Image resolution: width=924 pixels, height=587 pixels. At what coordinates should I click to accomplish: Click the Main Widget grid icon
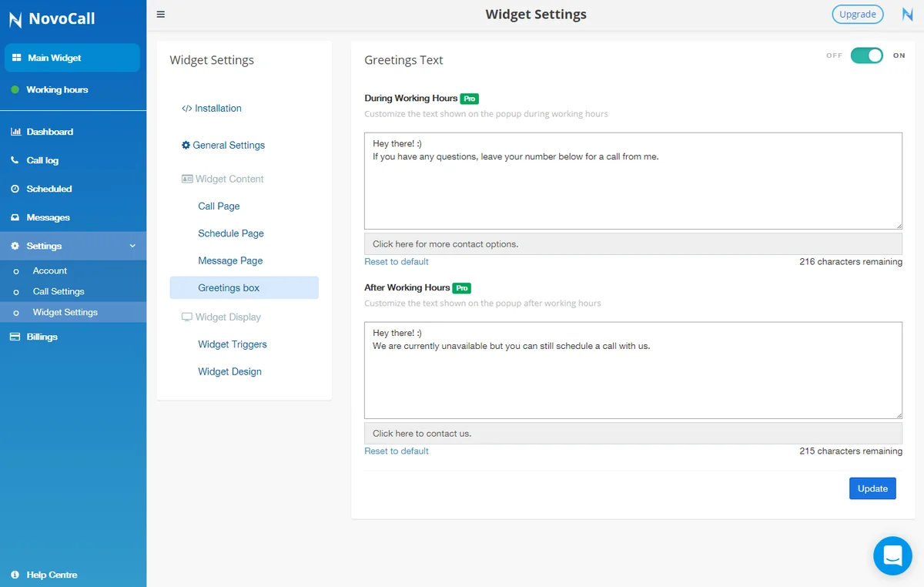tap(16, 58)
